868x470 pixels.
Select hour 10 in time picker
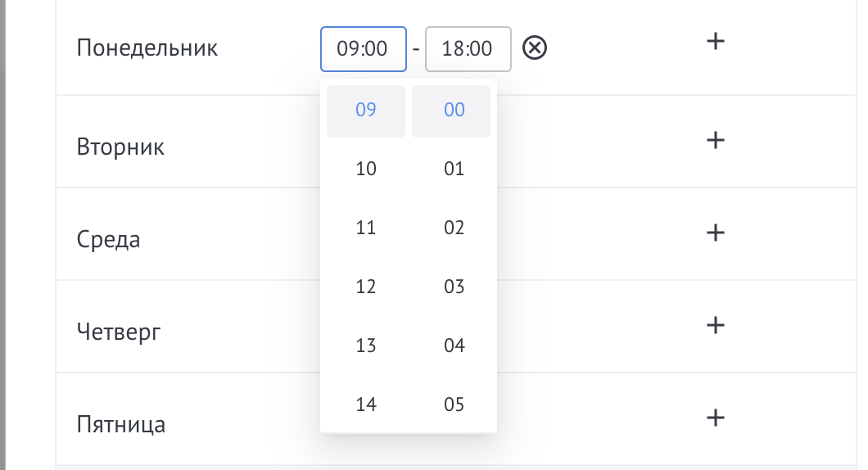(366, 169)
